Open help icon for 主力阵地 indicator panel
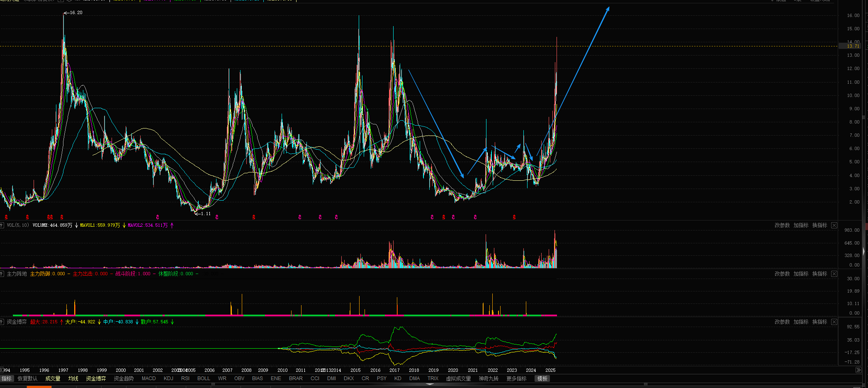The height and width of the screenshot is (388, 868). [2, 274]
